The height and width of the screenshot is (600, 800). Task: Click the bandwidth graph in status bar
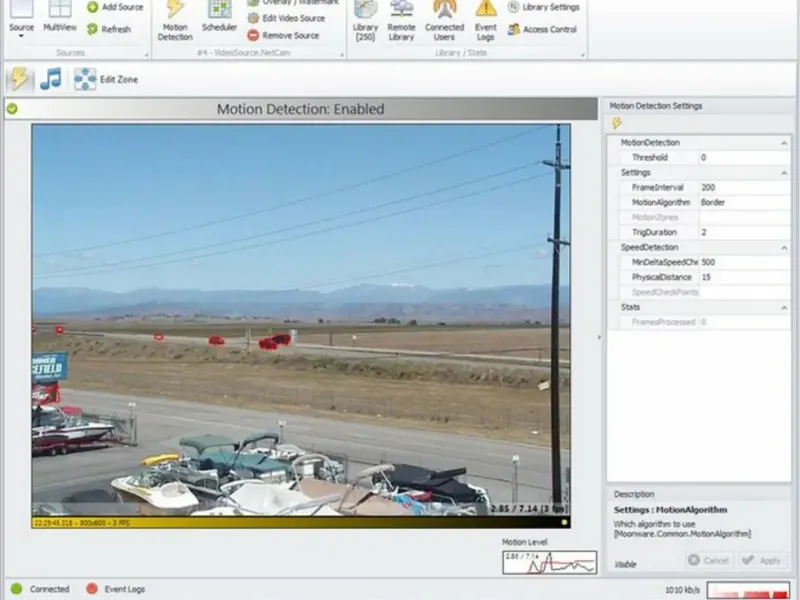[x=748, y=590]
